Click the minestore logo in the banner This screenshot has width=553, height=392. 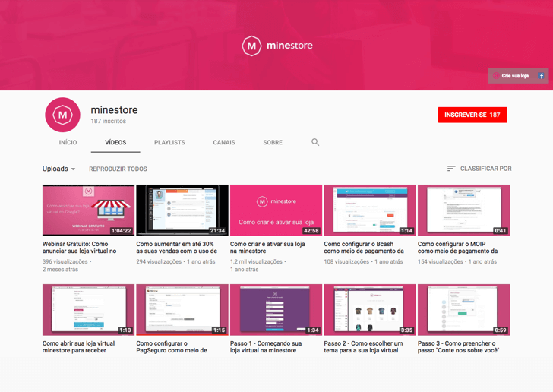coord(277,46)
